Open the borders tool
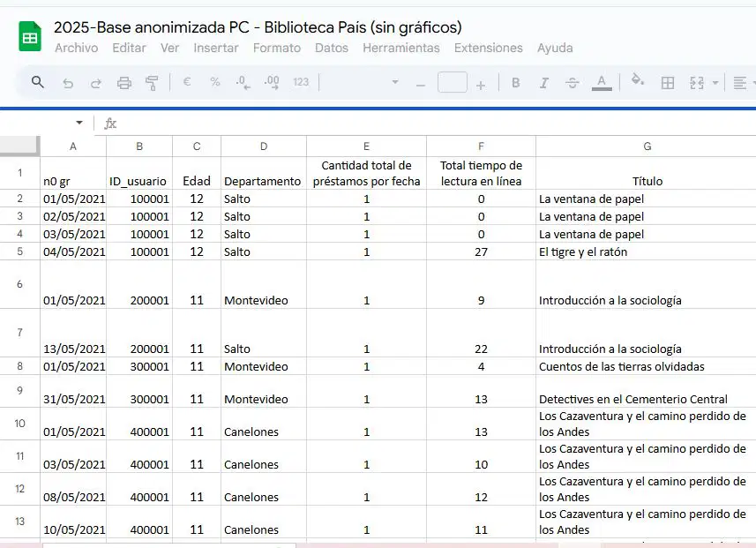 668,83
